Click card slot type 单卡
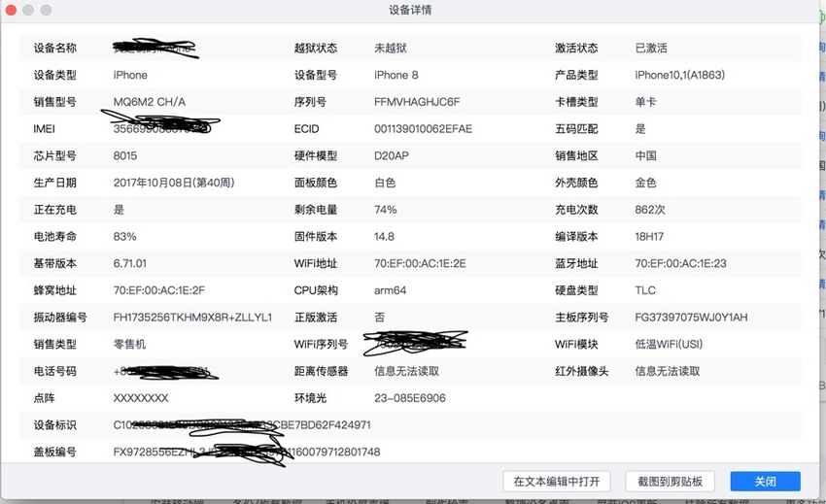This screenshot has width=826, height=504. pyautogui.click(x=645, y=102)
